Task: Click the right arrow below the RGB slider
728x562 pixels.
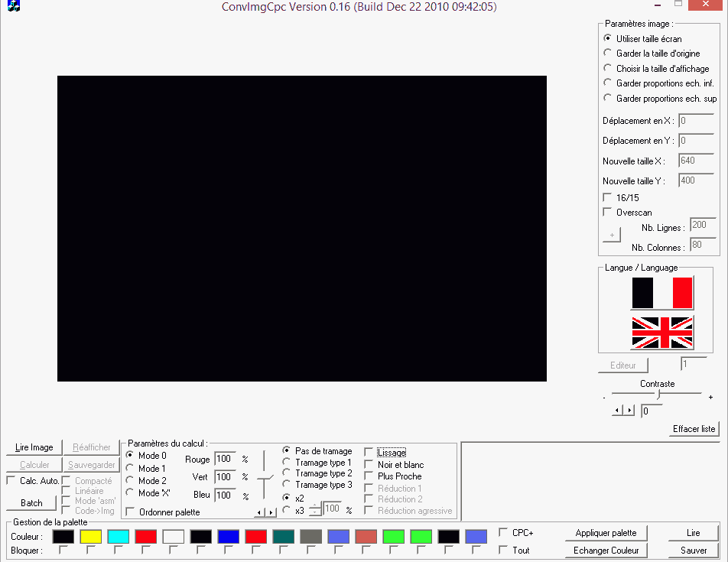Action: [x=271, y=512]
